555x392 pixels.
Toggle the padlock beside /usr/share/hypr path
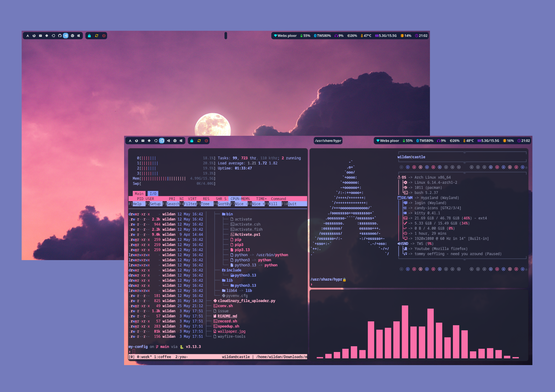click(x=345, y=279)
